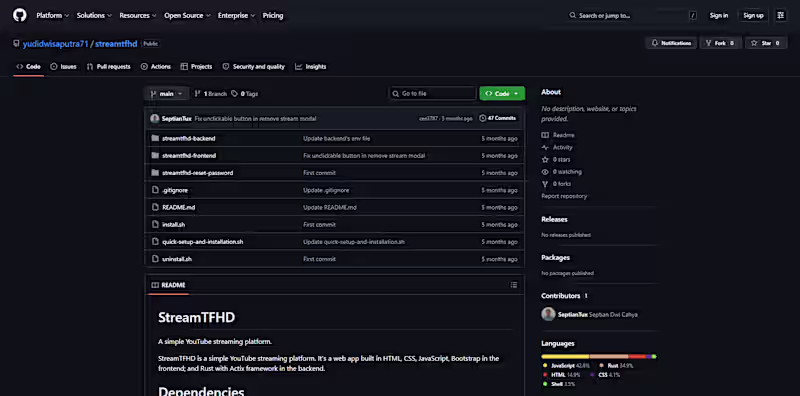This screenshot has height=396, width=800.
Task: Click folder icon beside streamtfhd-frontend
Action: click(155, 156)
